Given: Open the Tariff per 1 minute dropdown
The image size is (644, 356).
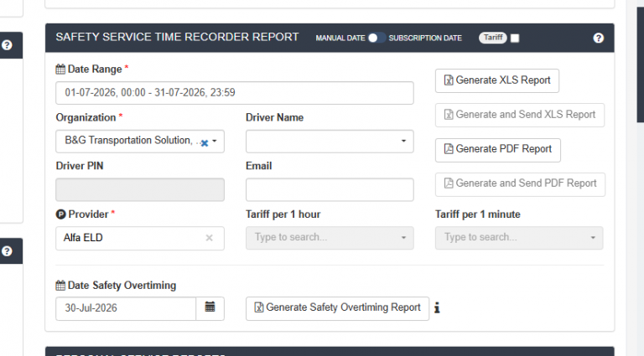Looking at the screenshot, I should 519,238.
